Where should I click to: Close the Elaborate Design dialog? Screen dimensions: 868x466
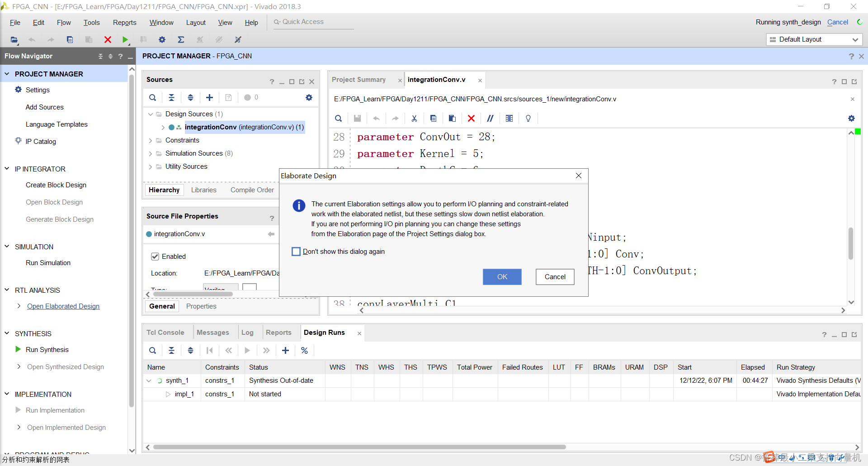pos(579,176)
